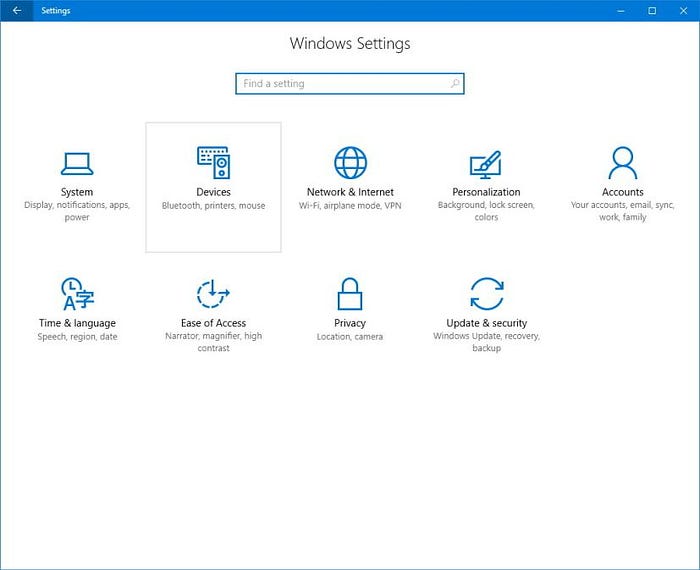Screen dimensions: 700x570
Task: Open the Devices keyboard and speaker icon
Action: tap(213, 162)
